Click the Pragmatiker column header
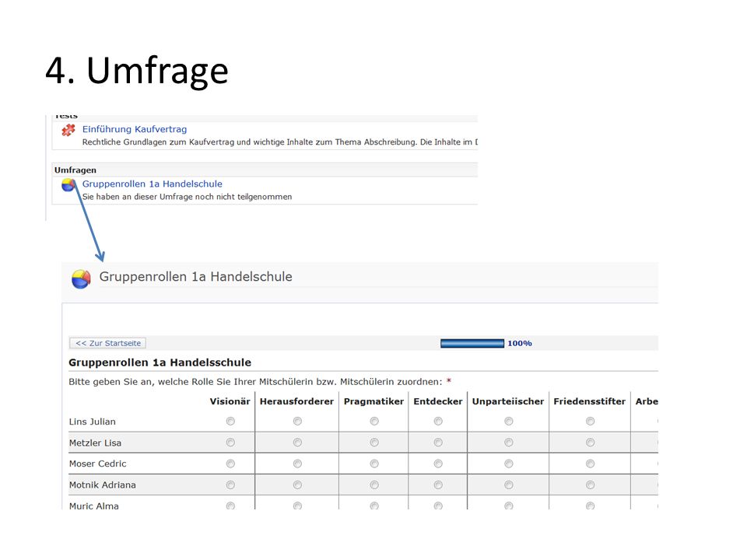747x560 pixels. pyautogui.click(x=374, y=401)
